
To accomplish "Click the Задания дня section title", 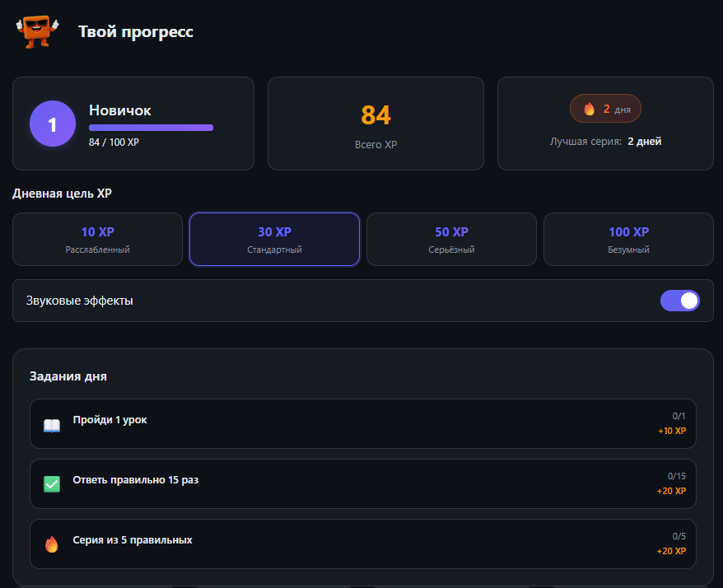I will (x=68, y=376).
